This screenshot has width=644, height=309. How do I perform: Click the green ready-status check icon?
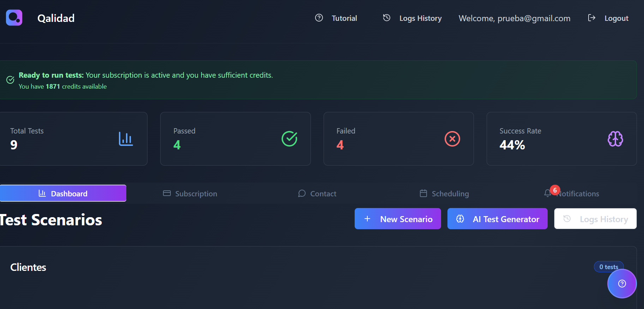[x=10, y=80]
